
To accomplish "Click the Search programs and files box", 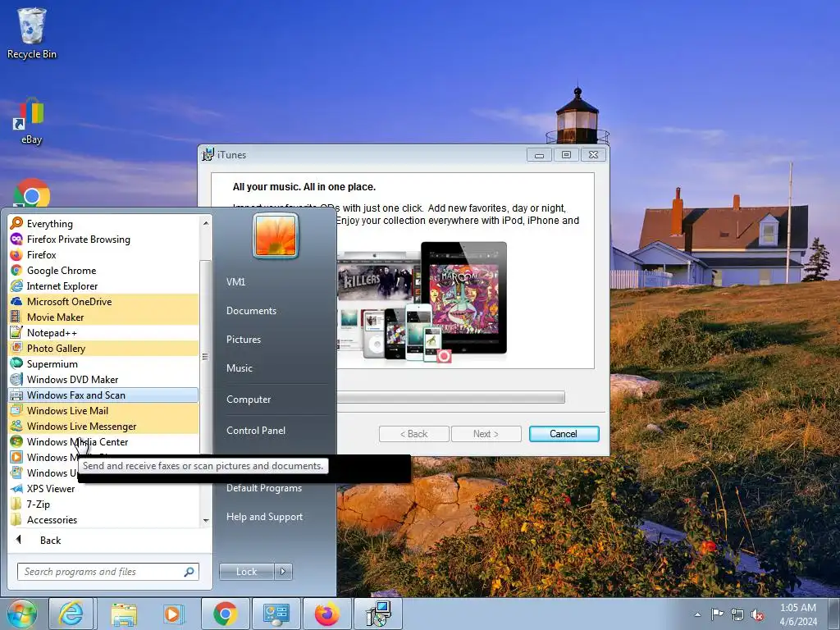I will click(x=107, y=572).
